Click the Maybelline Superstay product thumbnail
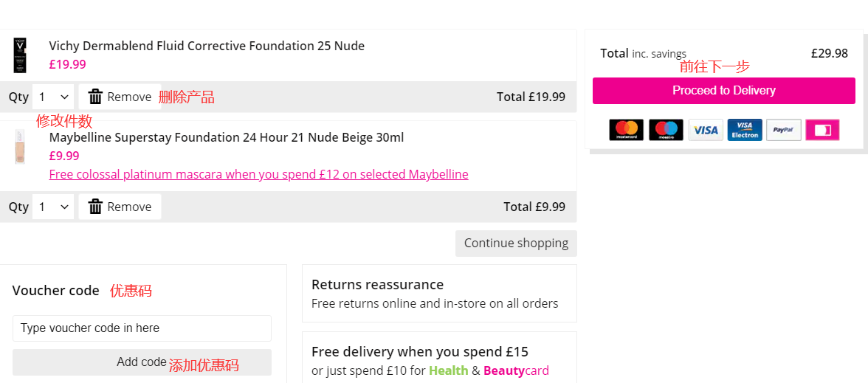This screenshot has height=383, width=868. tap(19, 147)
